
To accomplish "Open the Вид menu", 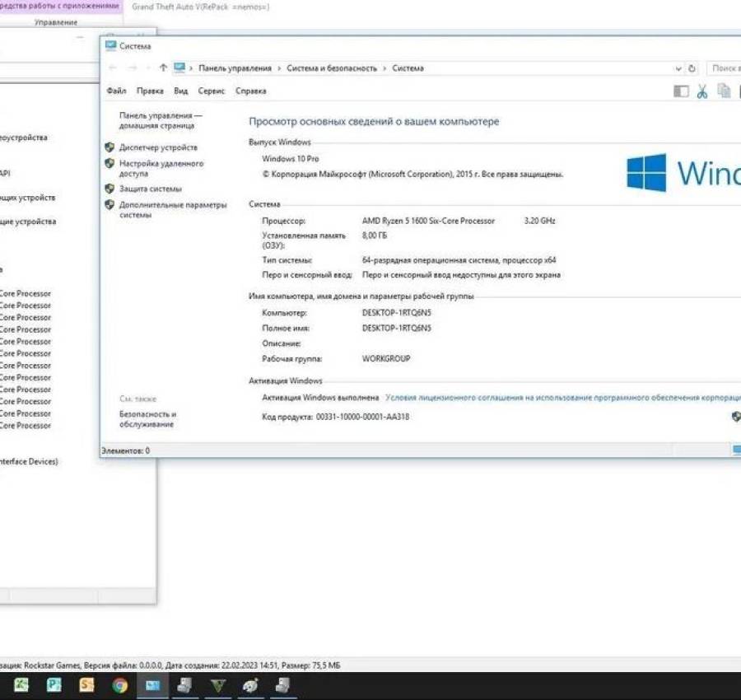I will (x=180, y=91).
